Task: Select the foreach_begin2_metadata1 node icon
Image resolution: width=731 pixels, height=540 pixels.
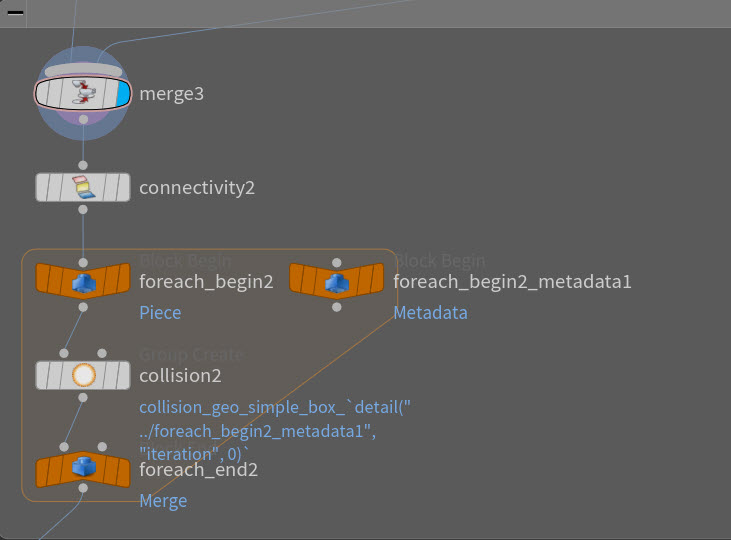Action: click(337, 283)
